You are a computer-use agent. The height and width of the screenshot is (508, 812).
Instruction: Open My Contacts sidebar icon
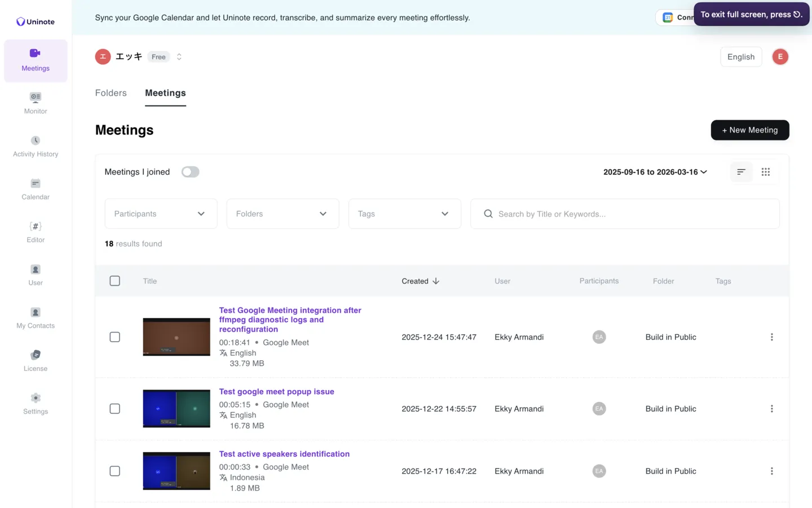point(36,312)
